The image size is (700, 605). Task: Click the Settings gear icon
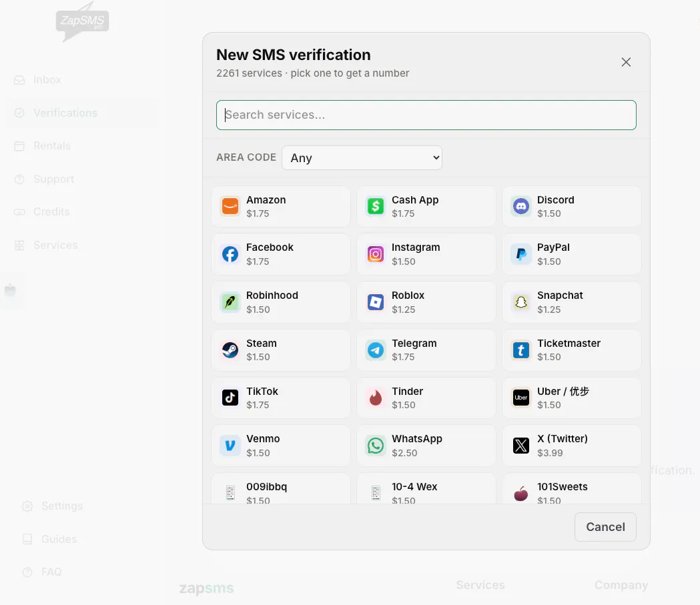27,506
